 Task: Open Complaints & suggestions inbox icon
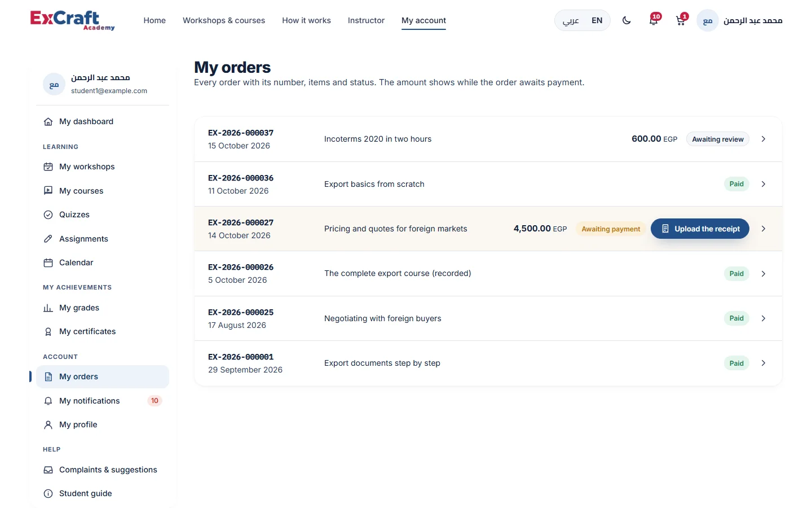point(48,470)
